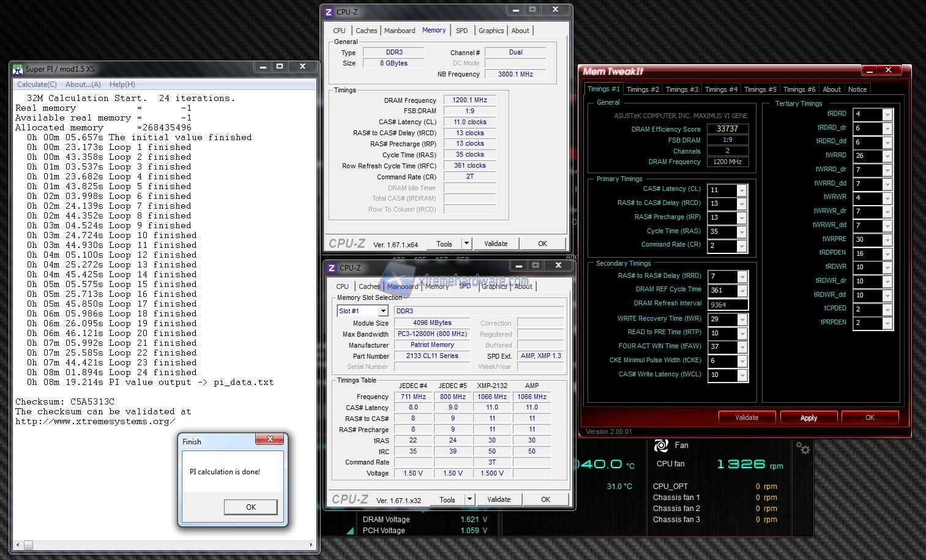926x560 pixels.
Task: Minimize the Mem TweakIt window
Action: click(870, 70)
